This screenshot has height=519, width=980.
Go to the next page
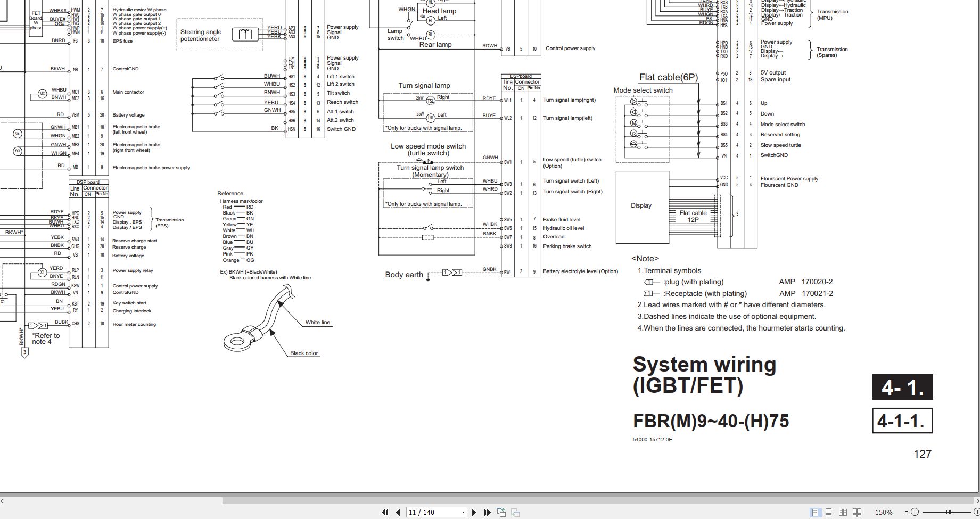coord(474,512)
